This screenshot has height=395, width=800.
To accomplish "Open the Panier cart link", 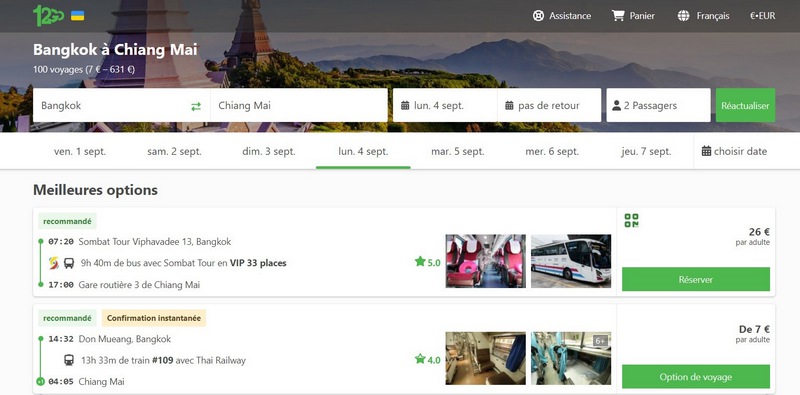I will (x=633, y=16).
